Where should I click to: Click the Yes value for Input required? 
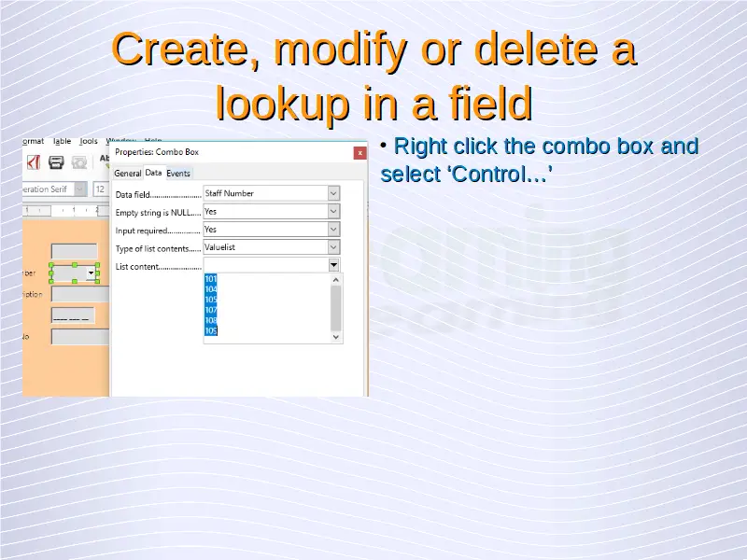click(210, 230)
